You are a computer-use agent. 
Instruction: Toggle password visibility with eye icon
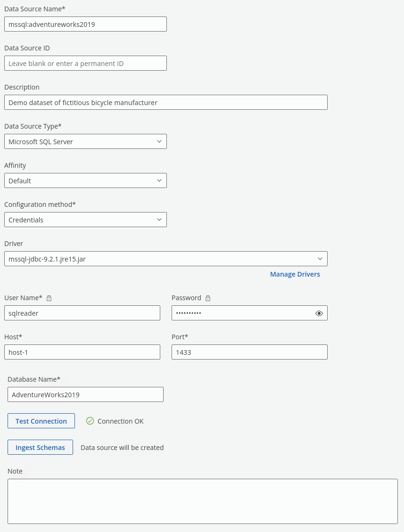point(319,313)
